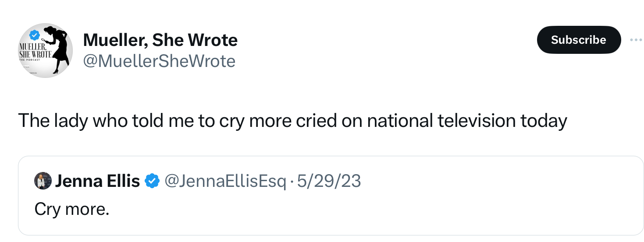Visit the @JennaEllisEsq handle link
Screen dimensions: 644x242
pyautogui.click(x=225, y=181)
